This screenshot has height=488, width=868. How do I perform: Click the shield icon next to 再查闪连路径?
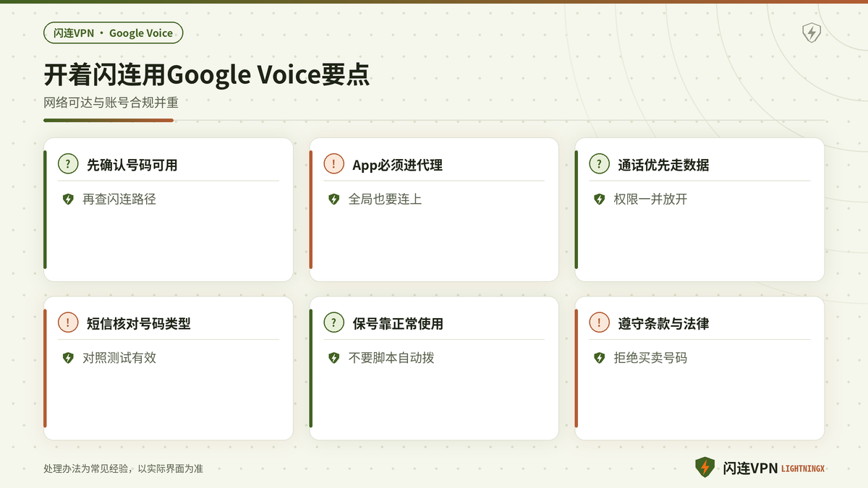point(68,199)
